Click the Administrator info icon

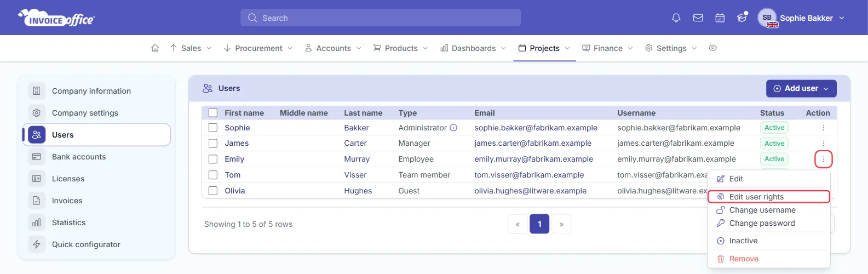point(453,128)
